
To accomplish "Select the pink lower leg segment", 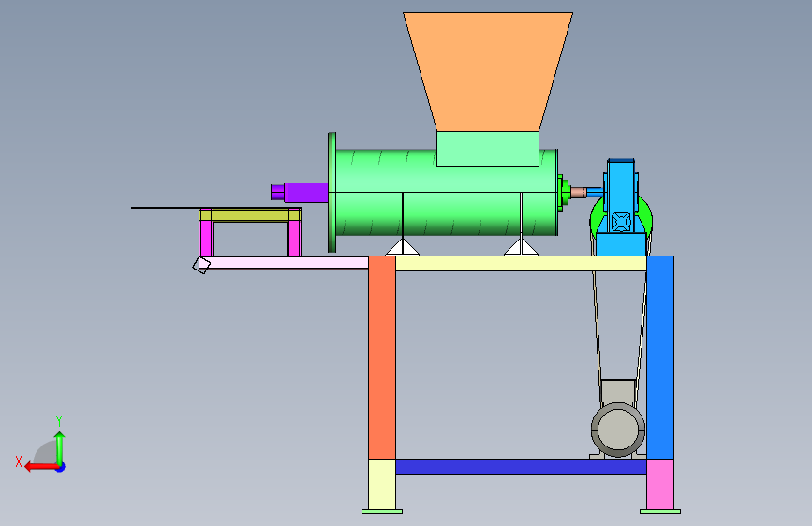I will (660, 484).
